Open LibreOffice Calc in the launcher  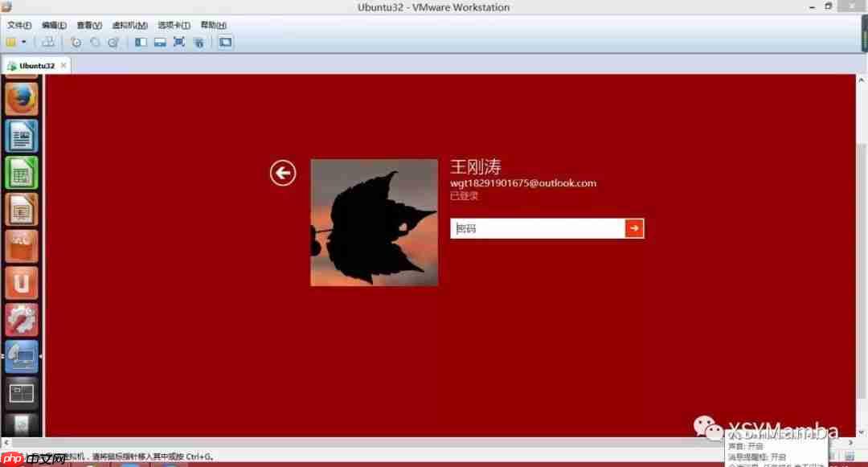tap(22, 173)
